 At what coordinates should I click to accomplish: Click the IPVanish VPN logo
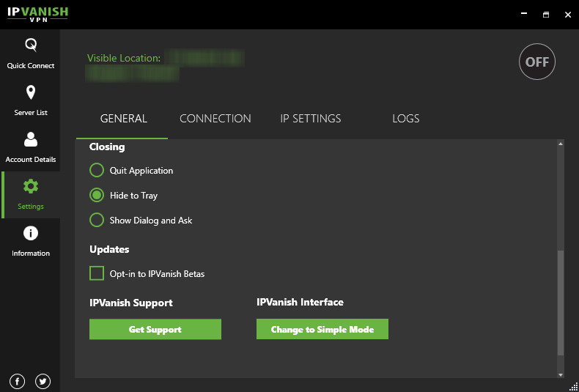(x=37, y=14)
